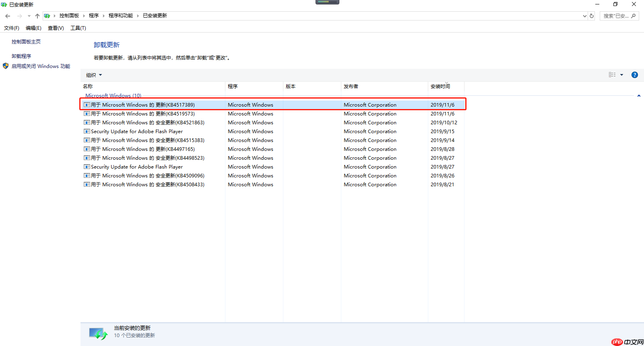644x346 pixels.
Task: Collapse the Microsoft Windows (10) group
Action: pyautogui.click(x=639, y=96)
